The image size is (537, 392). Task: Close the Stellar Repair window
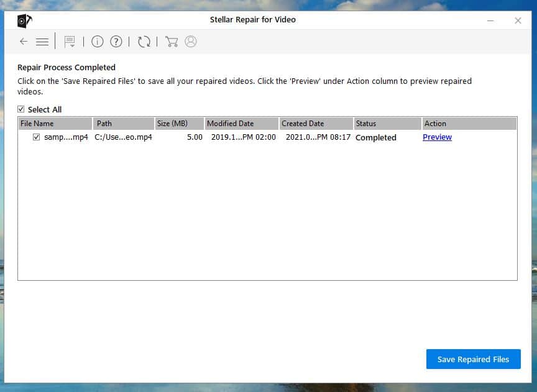click(x=518, y=21)
